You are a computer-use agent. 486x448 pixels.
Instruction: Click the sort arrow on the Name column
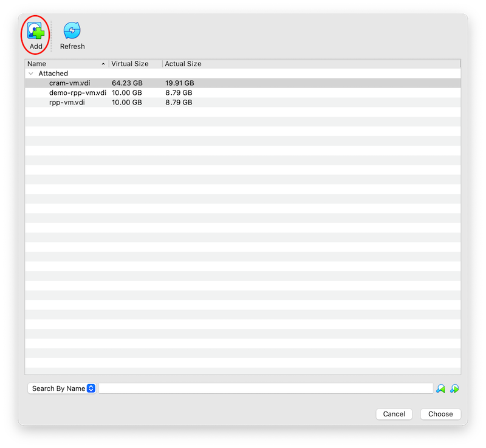tap(103, 63)
